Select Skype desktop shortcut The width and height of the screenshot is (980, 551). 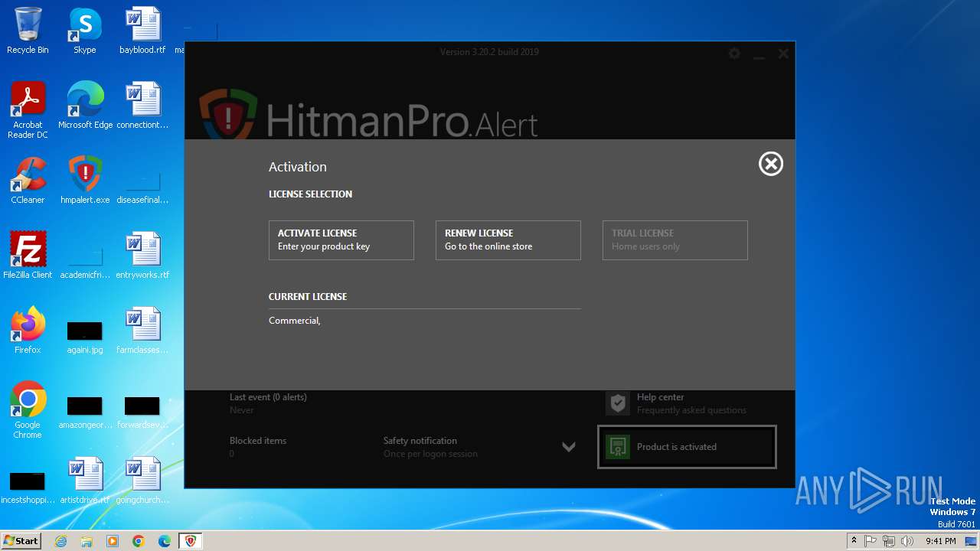(x=85, y=31)
